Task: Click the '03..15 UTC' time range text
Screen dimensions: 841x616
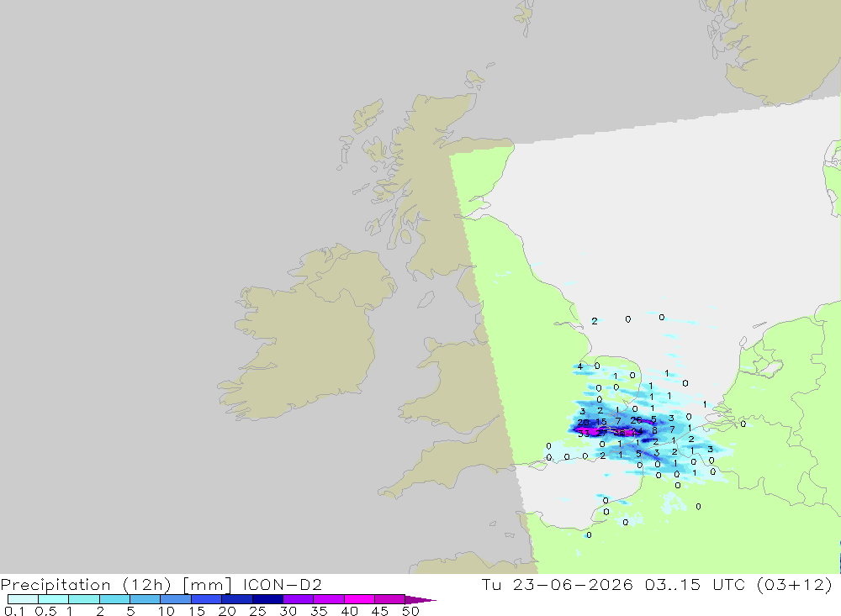Action: (696, 584)
